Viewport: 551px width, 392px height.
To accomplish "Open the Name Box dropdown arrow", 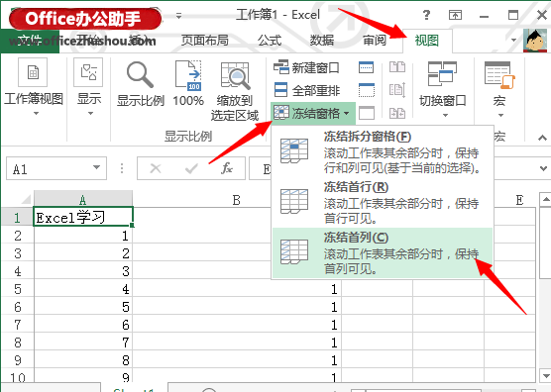I will click(x=96, y=167).
